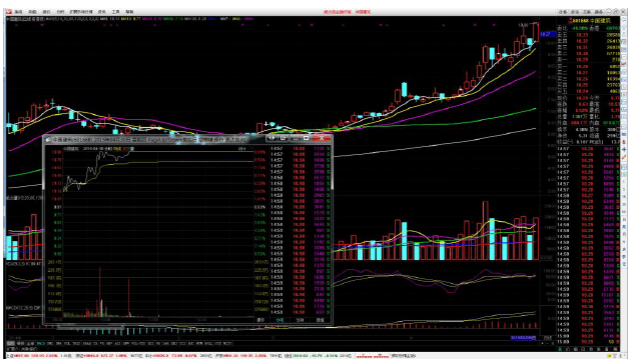Image resolution: width=644 pixels, height=364 pixels.
Task: Click the 601668 中国建筑 stock header
Action: (x=589, y=21)
